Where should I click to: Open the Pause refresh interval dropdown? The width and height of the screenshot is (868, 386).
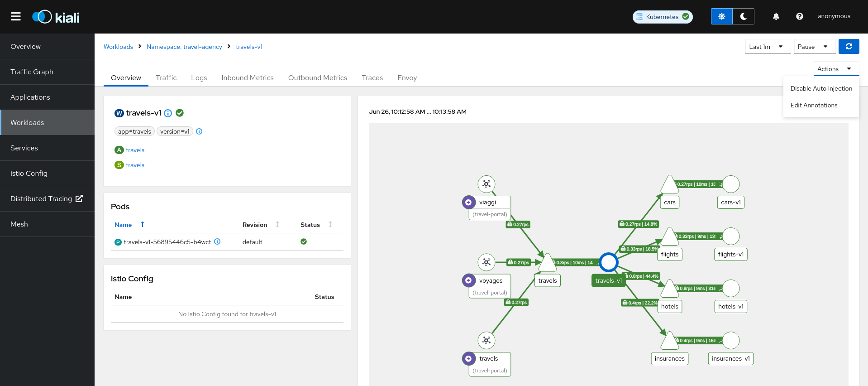point(814,47)
